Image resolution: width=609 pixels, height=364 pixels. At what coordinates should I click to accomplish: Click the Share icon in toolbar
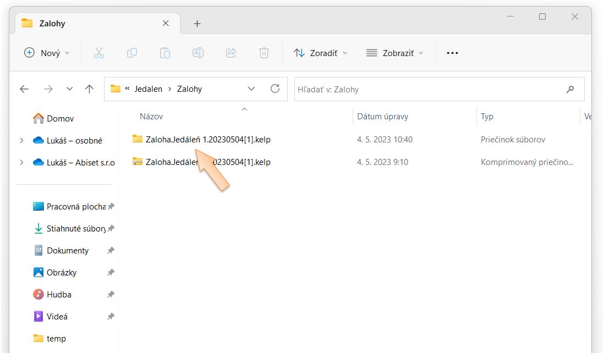point(231,53)
